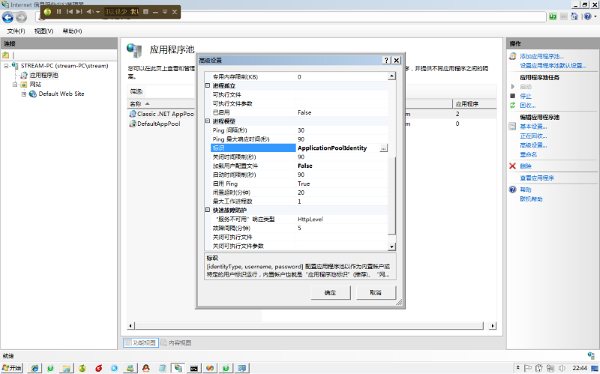The image size is (600, 374).
Task: Close the floating media player bar
Action: (x=174, y=12)
